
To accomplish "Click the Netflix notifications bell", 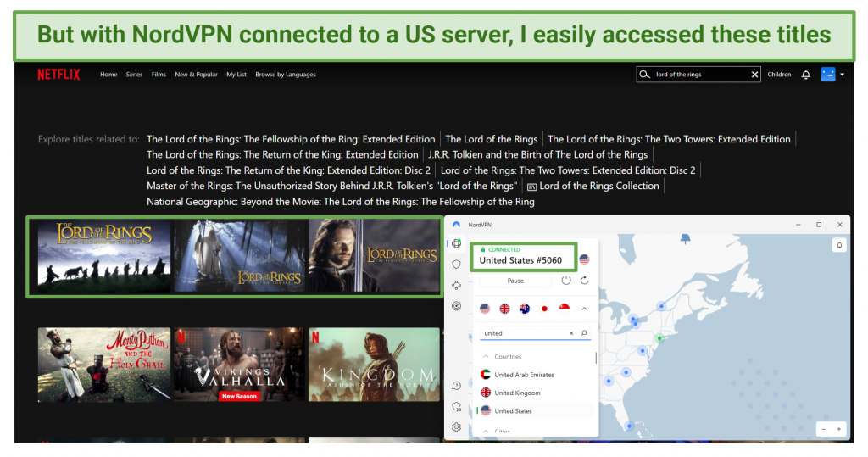I will point(806,75).
